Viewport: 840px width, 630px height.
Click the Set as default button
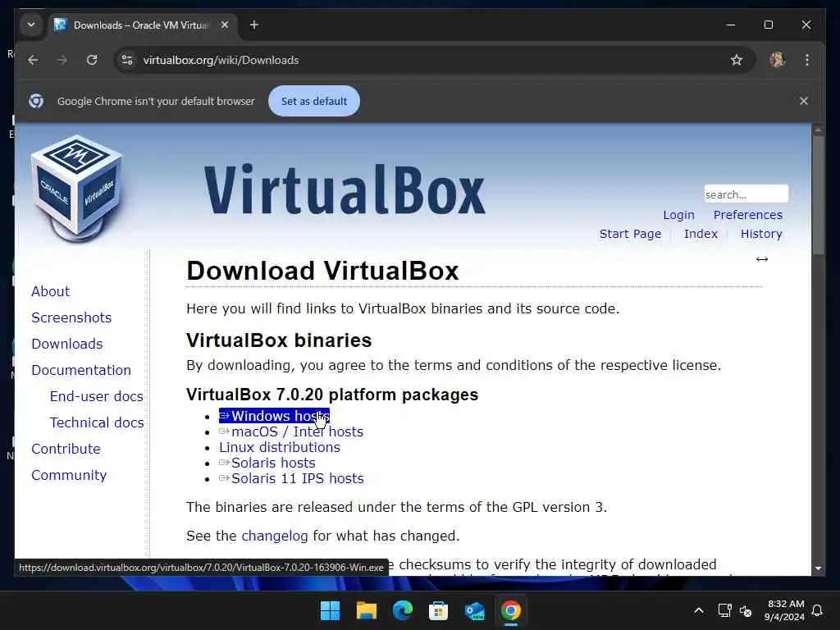pyautogui.click(x=314, y=101)
